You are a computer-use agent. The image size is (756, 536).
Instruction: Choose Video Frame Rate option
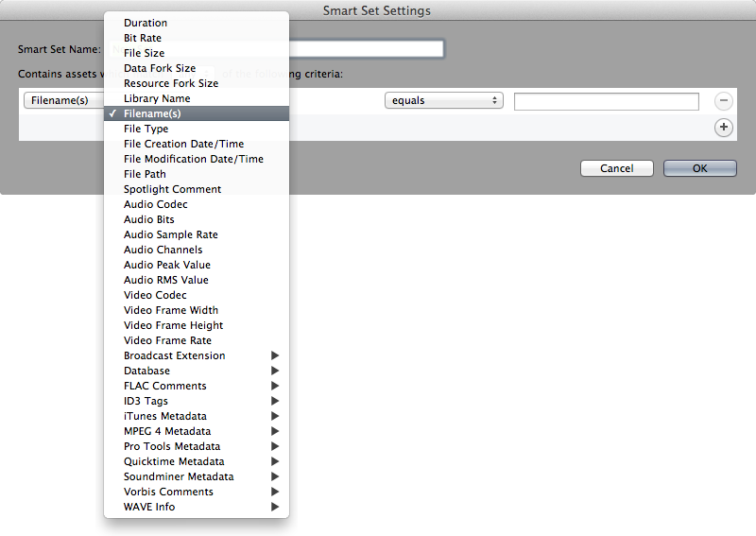coord(167,340)
